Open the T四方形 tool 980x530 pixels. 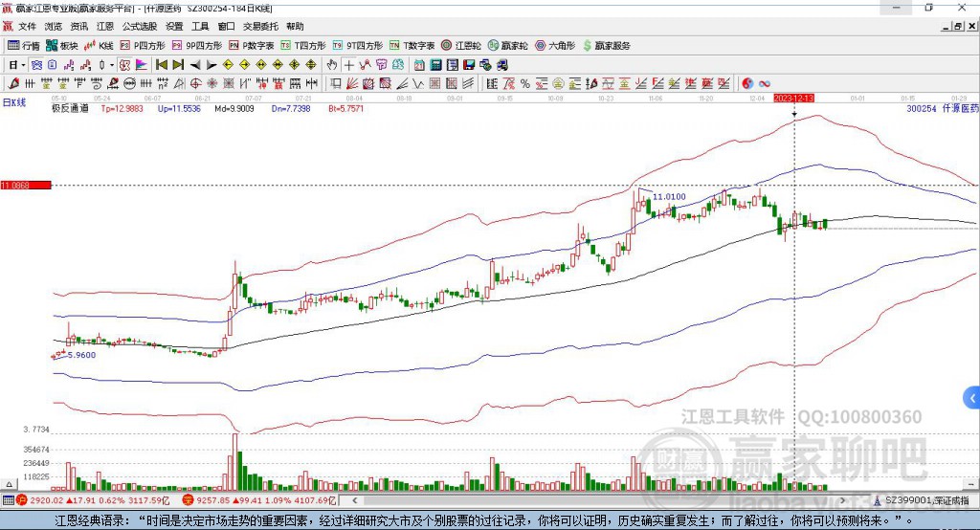tap(303, 46)
